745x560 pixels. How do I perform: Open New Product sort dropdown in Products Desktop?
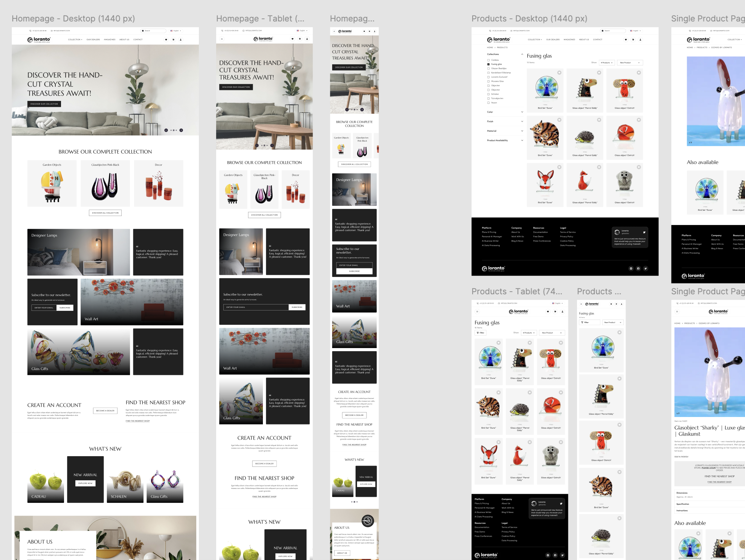click(x=630, y=62)
